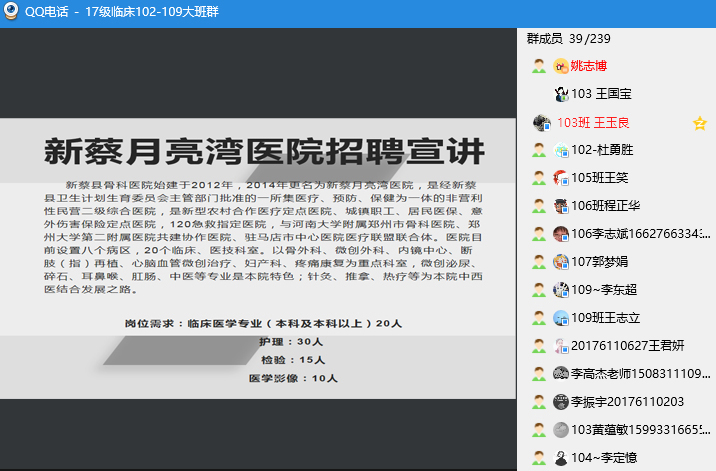The height and width of the screenshot is (471, 716).
Task: Click the member status icon beside 姚志博
Action: click(539, 66)
